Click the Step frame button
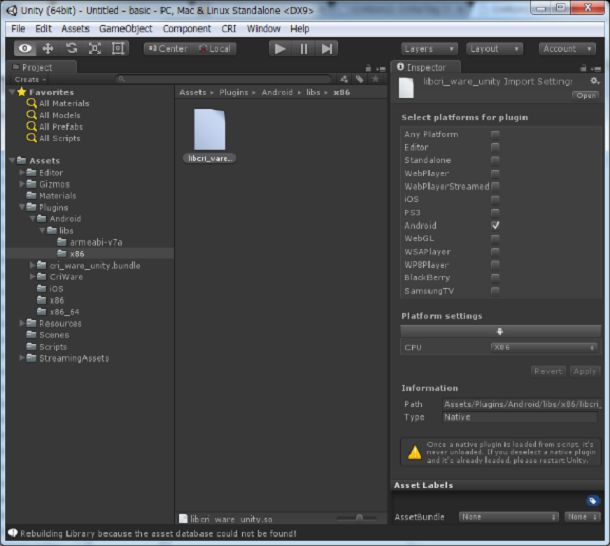The width and height of the screenshot is (610, 546). [x=328, y=48]
